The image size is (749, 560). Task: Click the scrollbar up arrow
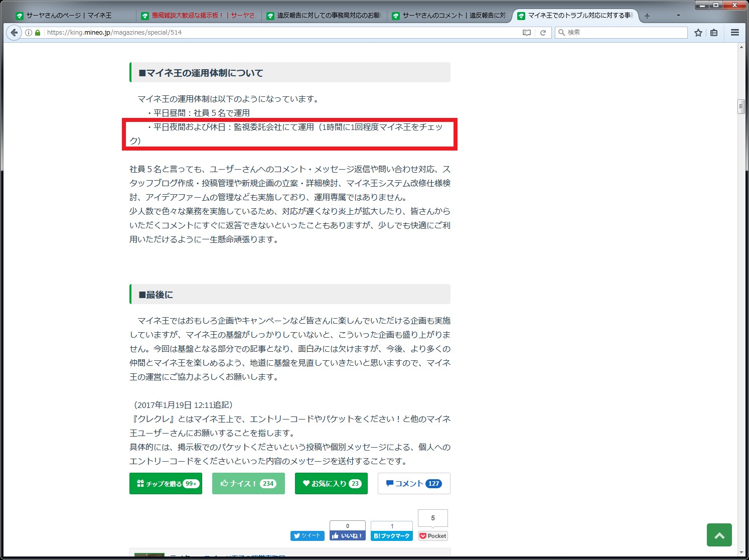(741, 47)
